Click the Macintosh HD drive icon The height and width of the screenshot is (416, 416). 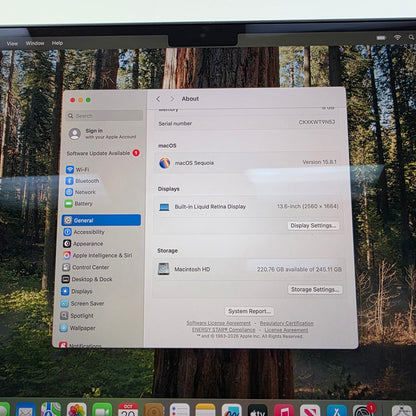click(163, 269)
